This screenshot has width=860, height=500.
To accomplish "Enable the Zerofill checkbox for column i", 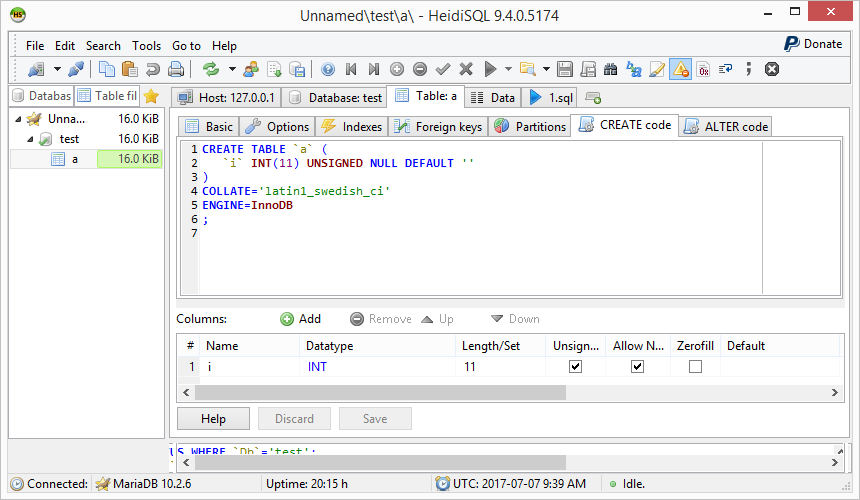I will tap(695, 367).
